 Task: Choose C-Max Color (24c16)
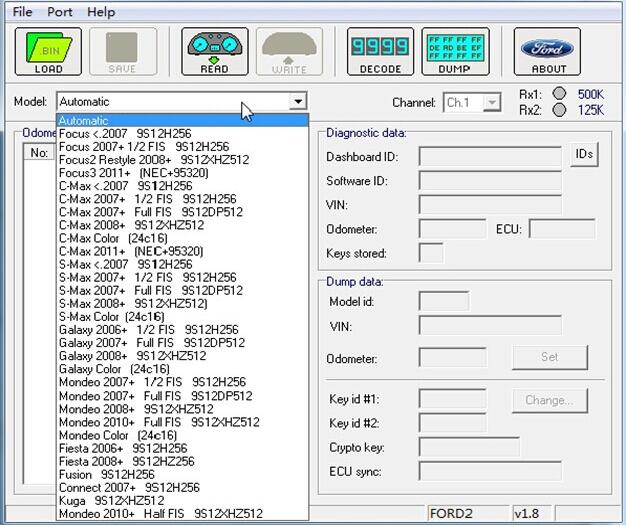coord(182,238)
